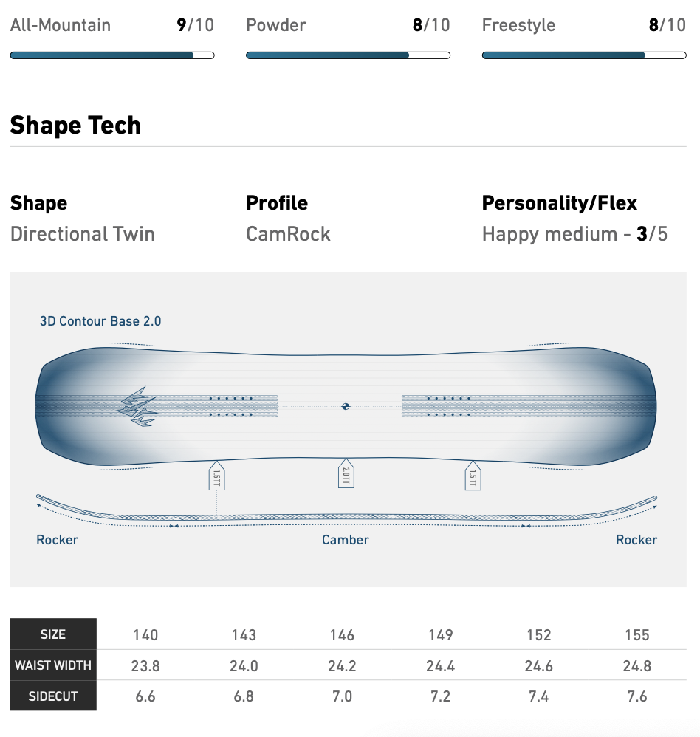This screenshot has width=700, height=737.
Task: Click the center crosshair marker on the board
Action: point(346,407)
